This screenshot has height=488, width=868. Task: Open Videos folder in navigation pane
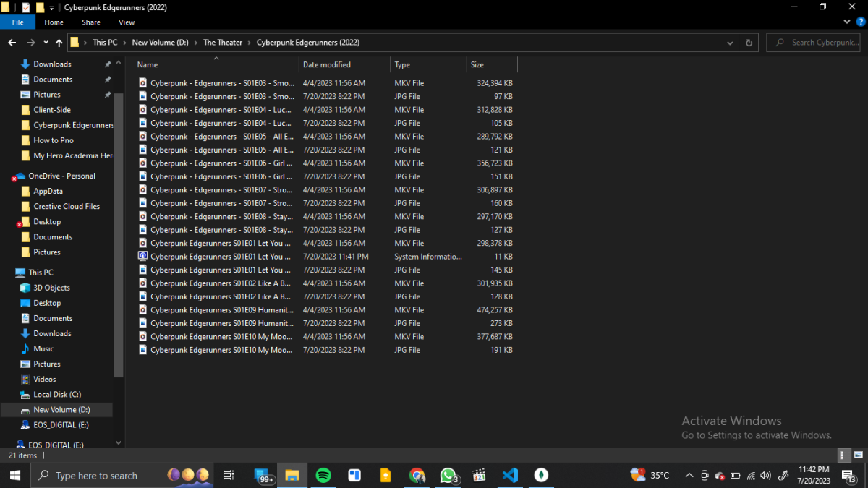pyautogui.click(x=44, y=379)
